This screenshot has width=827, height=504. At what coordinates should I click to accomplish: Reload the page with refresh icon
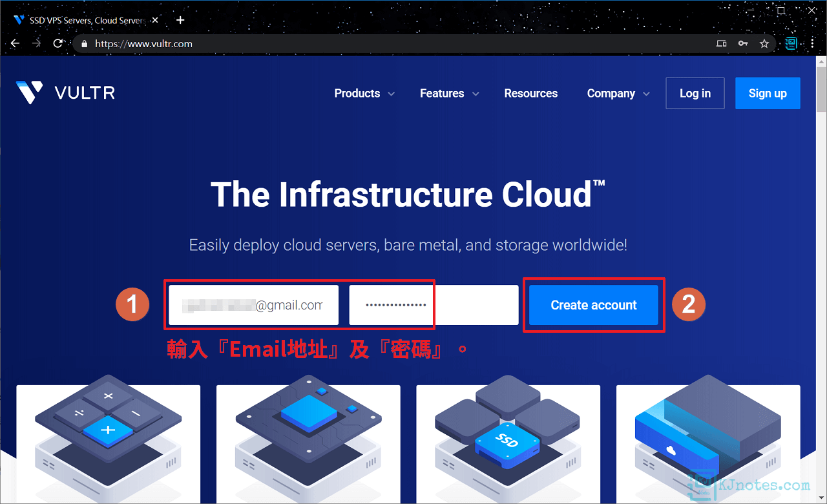pos(58,44)
